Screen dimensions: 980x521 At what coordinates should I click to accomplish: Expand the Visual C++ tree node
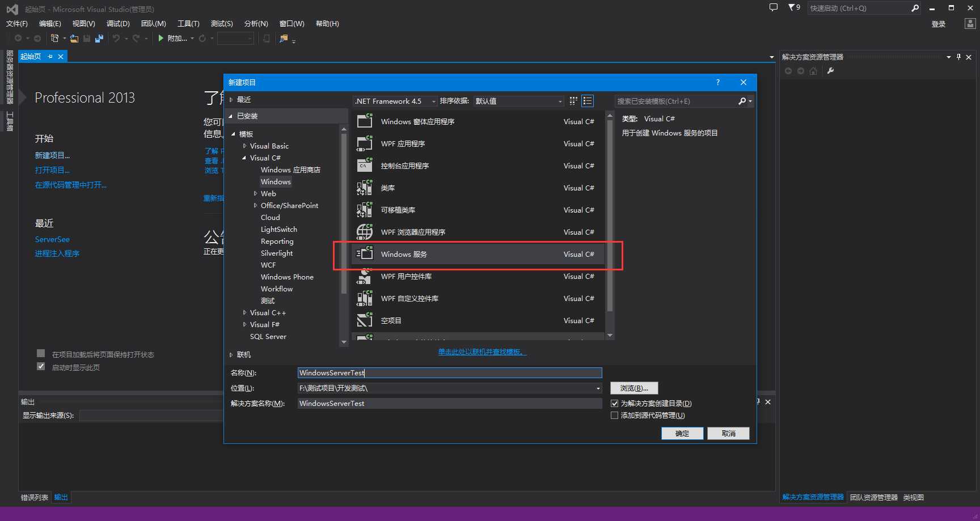(x=244, y=312)
